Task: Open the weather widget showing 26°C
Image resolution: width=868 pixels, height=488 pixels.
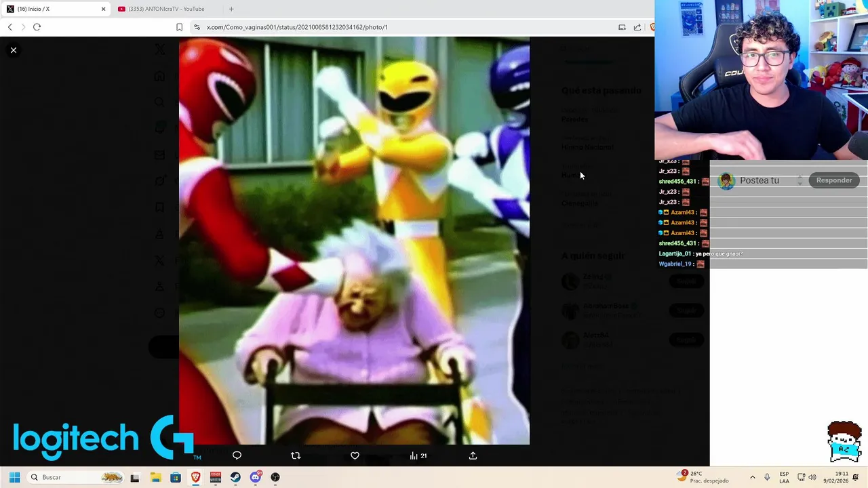Action: (x=703, y=477)
